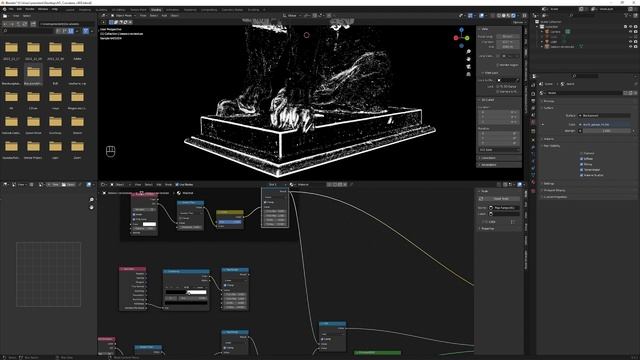Toggle Use Nodes checkbox in node editor
This screenshot has height=360, width=640.
177,184
